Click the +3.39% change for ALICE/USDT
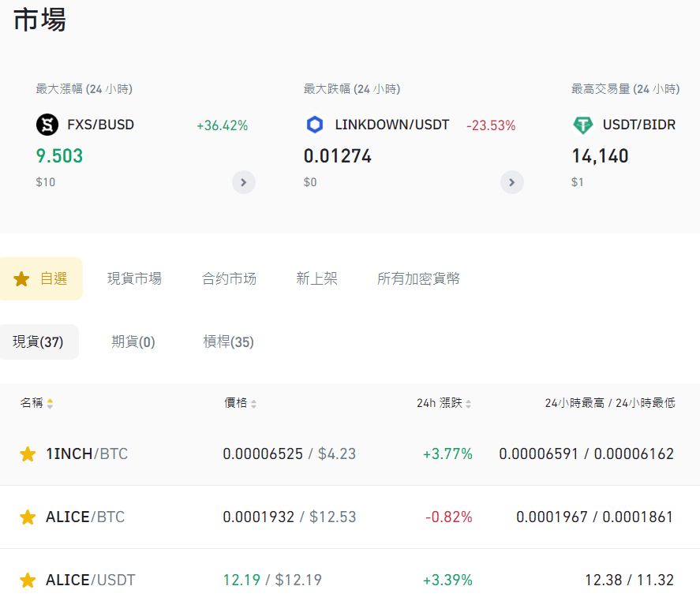 (447, 580)
